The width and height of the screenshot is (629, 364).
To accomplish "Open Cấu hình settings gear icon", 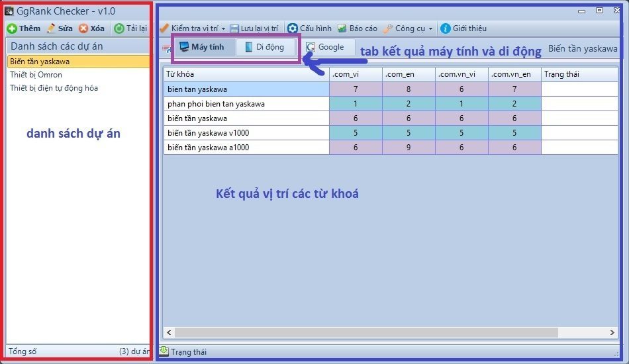I will click(292, 28).
